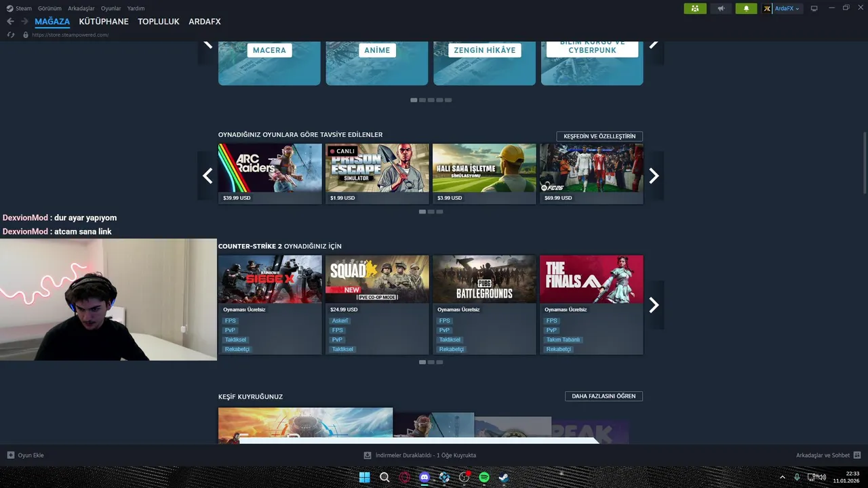Open the Oyunlar menu
Screen dimensions: 868x488
tap(111, 8)
